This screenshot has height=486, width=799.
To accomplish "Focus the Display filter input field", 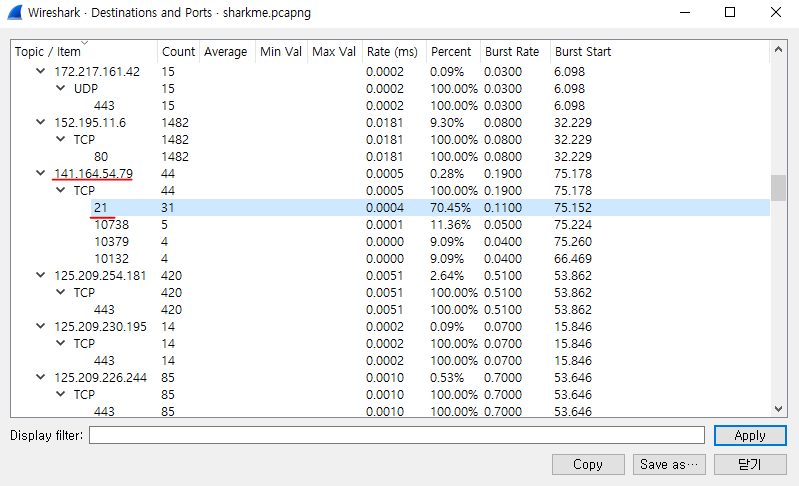I will pos(397,436).
